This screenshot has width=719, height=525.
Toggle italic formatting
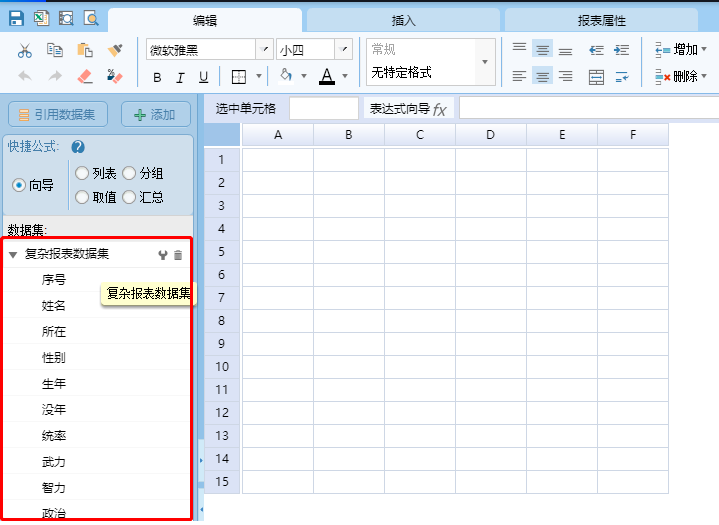tap(180, 77)
